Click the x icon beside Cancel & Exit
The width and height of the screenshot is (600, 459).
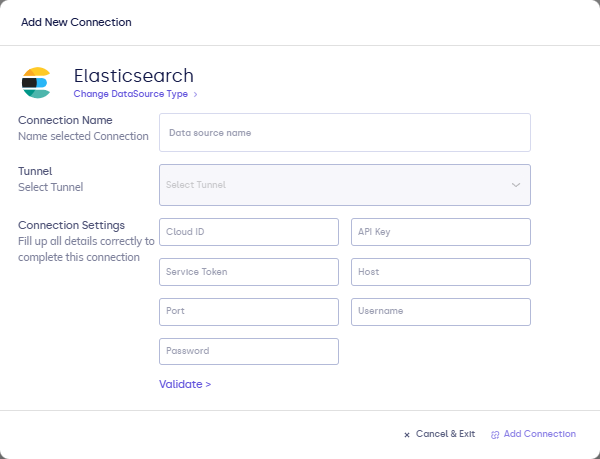(407, 435)
